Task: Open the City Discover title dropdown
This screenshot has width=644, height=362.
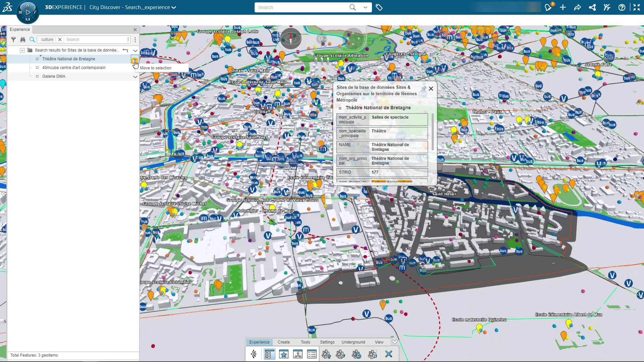Action: (174, 7)
